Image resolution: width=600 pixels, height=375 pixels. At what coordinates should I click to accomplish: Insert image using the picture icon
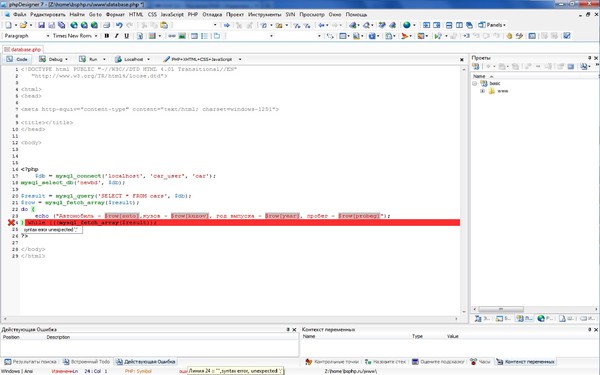pyautogui.click(x=182, y=36)
